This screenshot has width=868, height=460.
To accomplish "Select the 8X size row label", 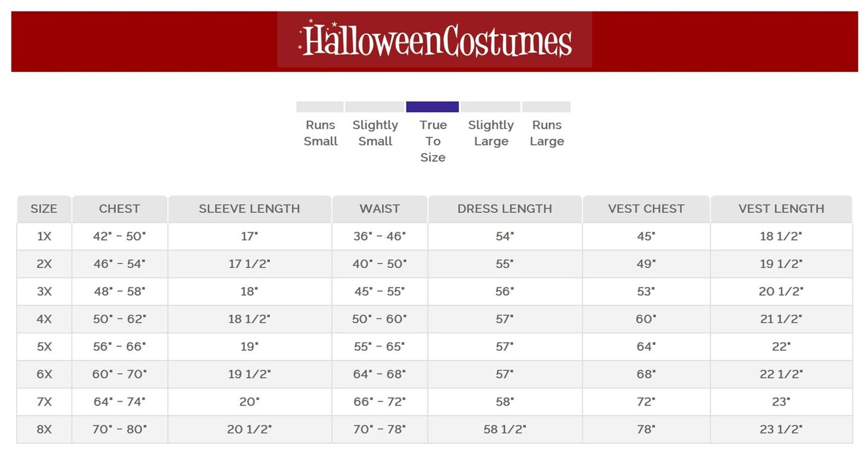I will pyautogui.click(x=44, y=429).
